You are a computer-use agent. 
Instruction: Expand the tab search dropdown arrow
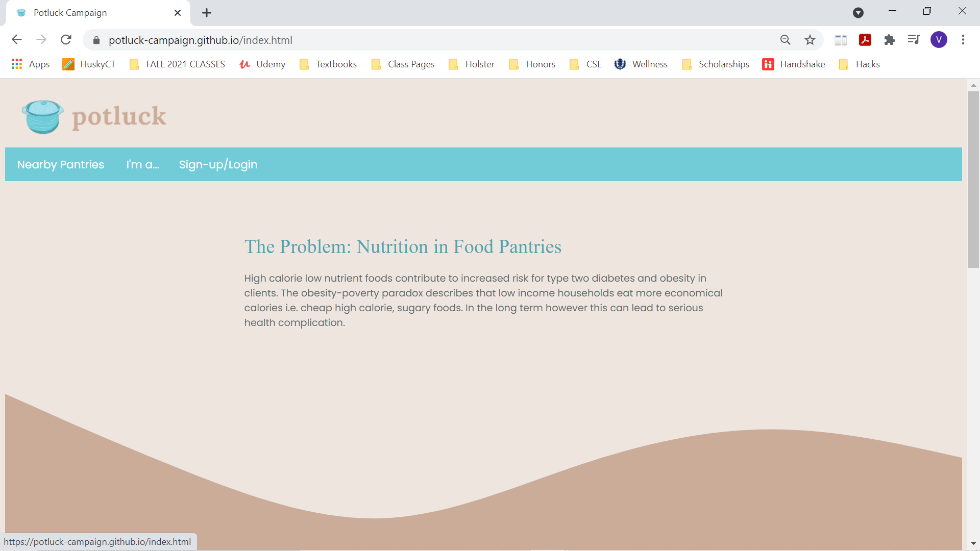click(858, 13)
